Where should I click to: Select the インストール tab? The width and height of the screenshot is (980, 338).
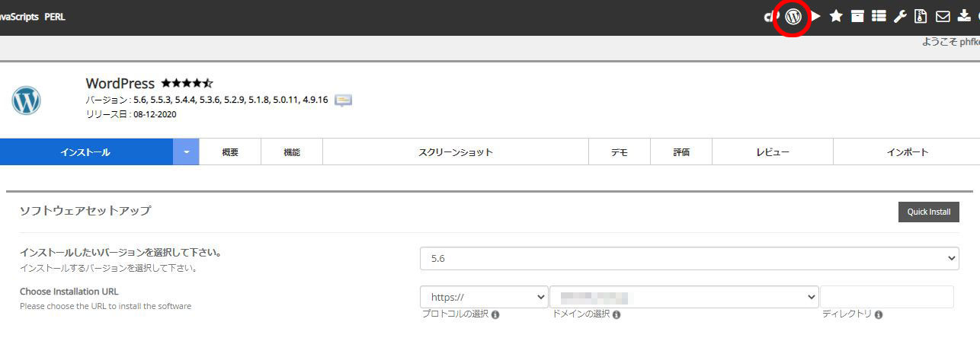coord(86,151)
